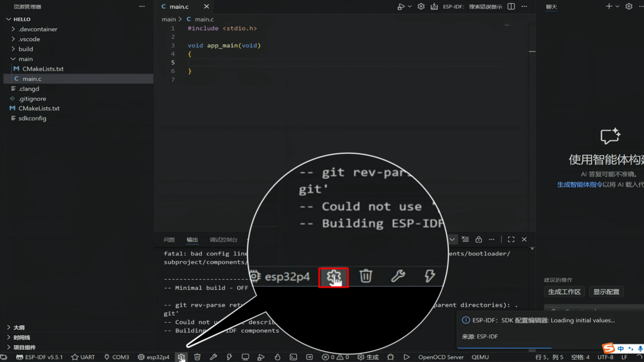Screen dimensions: 644x362
Task: Select the 聊天 chat tab
Action: [551, 7]
